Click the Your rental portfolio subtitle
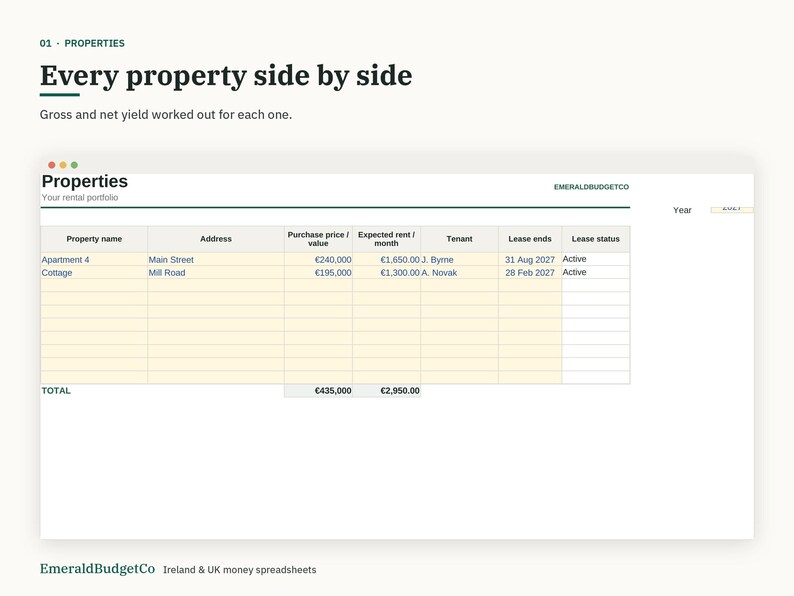This screenshot has height=596, width=794. coord(80,197)
